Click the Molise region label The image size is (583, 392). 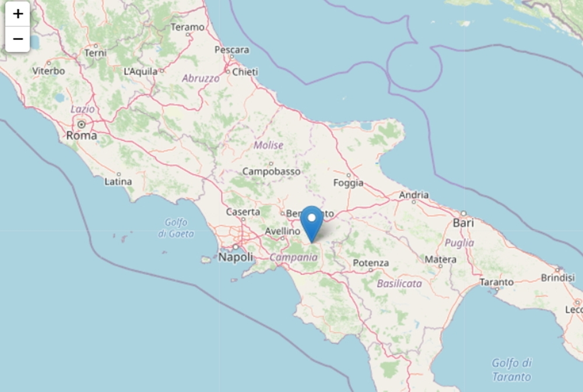click(x=268, y=145)
